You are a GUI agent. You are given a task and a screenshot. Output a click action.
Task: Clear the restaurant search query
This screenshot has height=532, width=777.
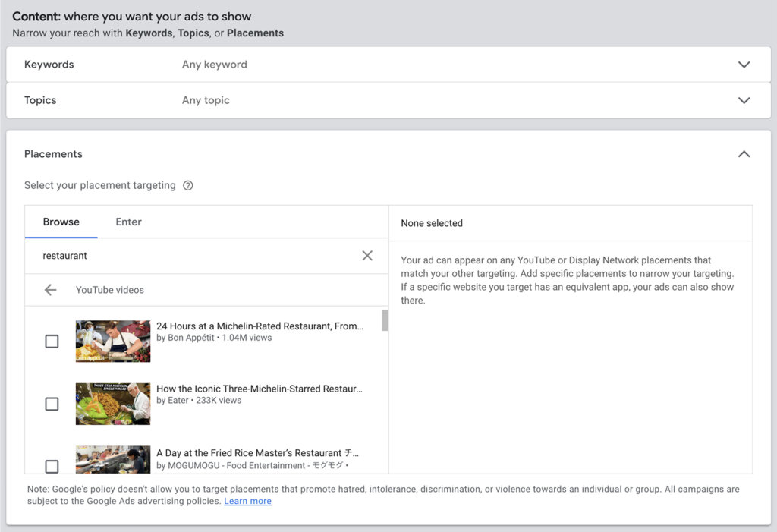[367, 256]
